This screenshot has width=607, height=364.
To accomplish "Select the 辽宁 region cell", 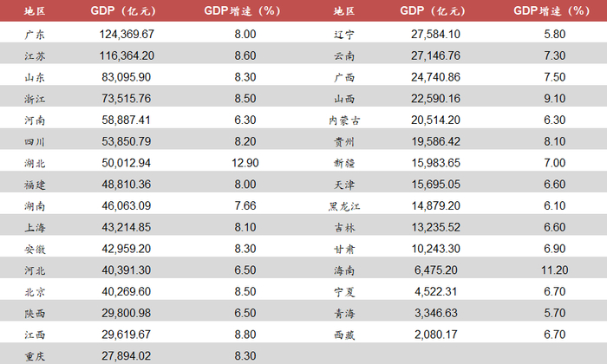I will [x=345, y=33].
